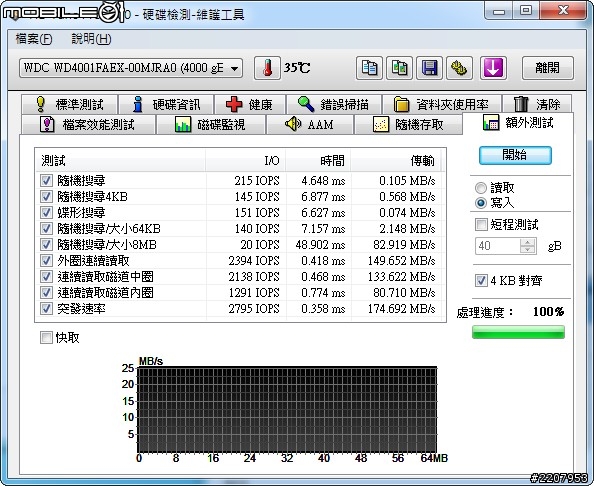The height and width of the screenshot is (486, 594).
Task: Click the copy screenshot icon
Action: (x=399, y=68)
